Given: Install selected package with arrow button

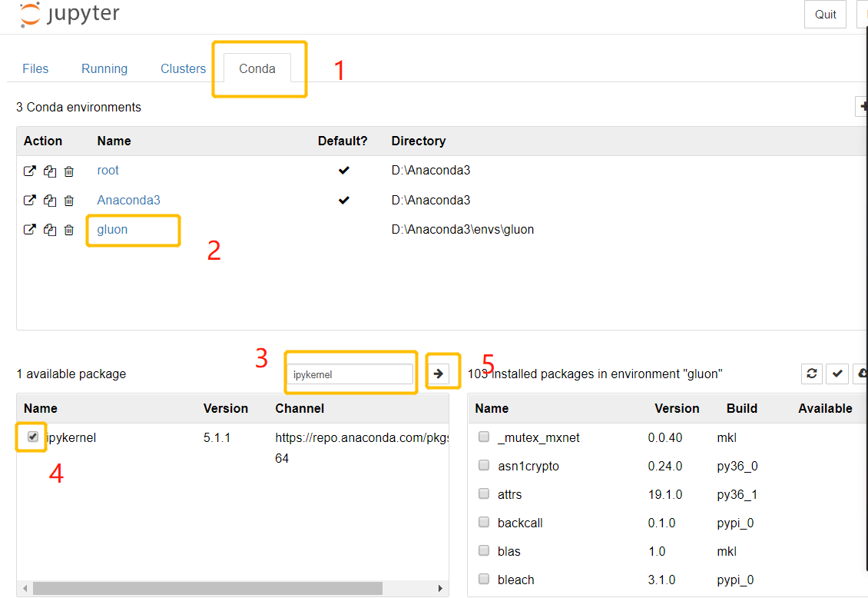Looking at the screenshot, I should pyautogui.click(x=439, y=374).
